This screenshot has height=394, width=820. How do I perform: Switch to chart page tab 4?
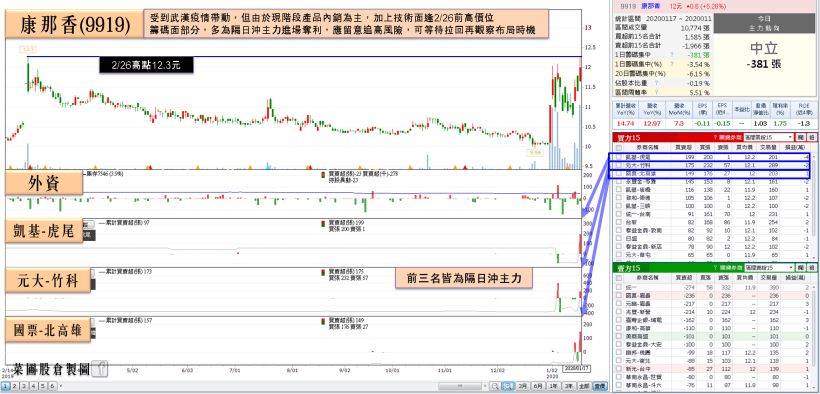32,386
